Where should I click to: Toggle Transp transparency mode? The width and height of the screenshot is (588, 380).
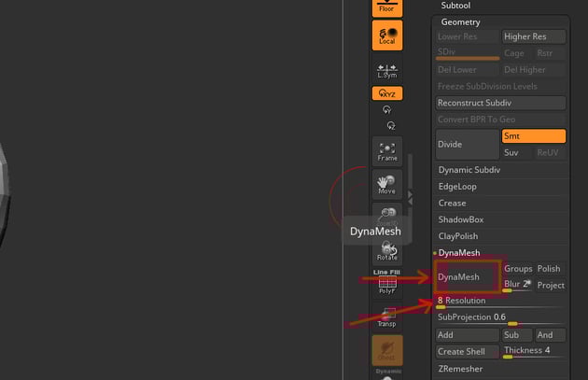pos(387,317)
